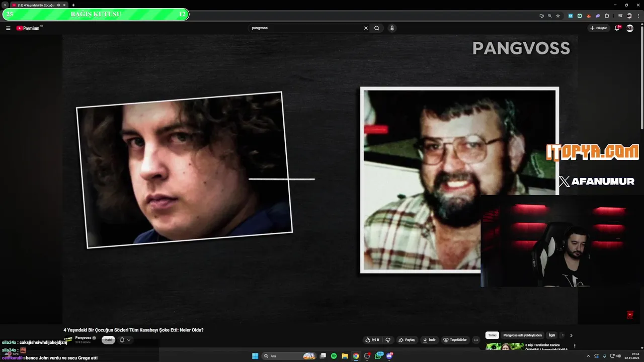This screenshot has height=362, width=644.
Task: Open more actions three-dot menu
Action: (476, 340)
